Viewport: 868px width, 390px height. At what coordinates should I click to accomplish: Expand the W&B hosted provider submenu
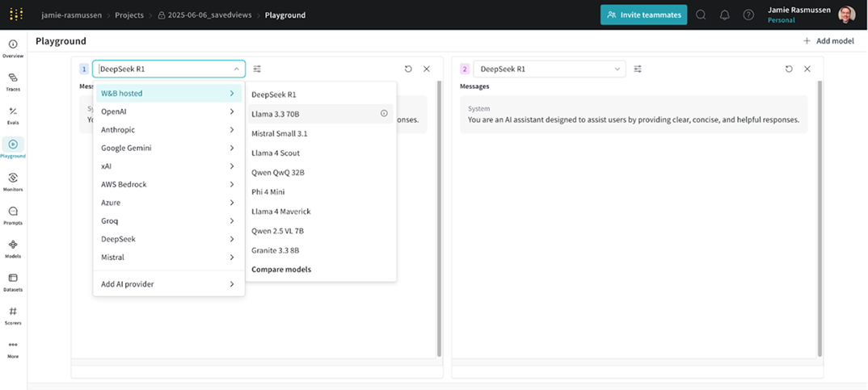(x=169, y=94)
